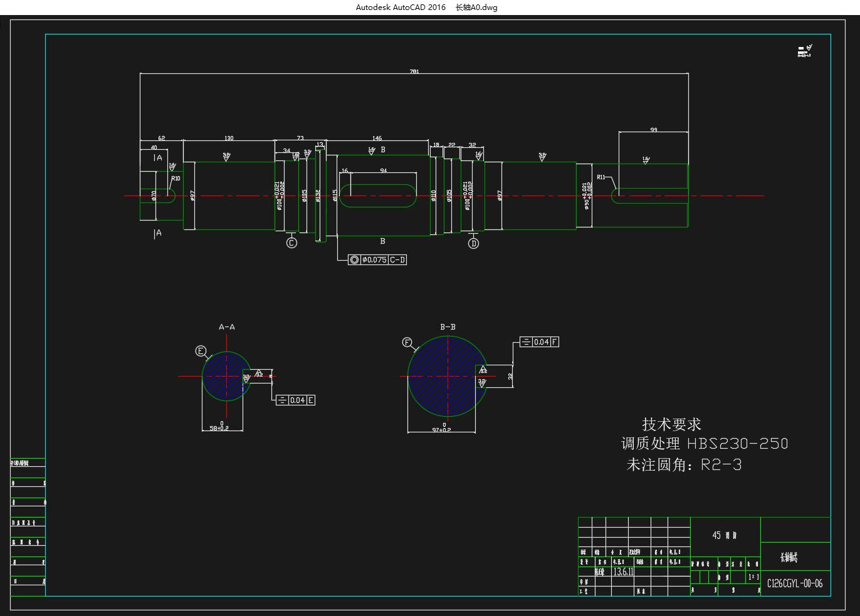
Task: Click the ø115 diameter dimension
Action: pos(335,196)
